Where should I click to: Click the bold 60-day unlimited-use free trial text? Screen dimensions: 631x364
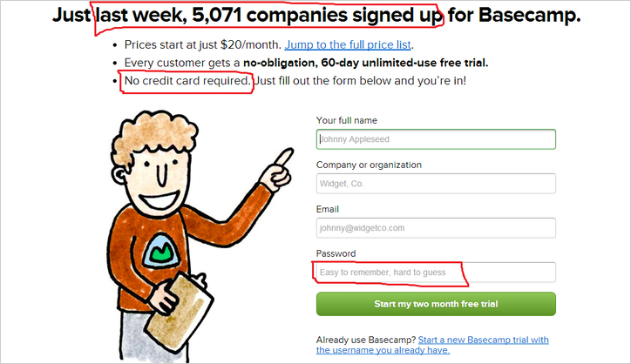pyautogui.click(x=365, y=63)
